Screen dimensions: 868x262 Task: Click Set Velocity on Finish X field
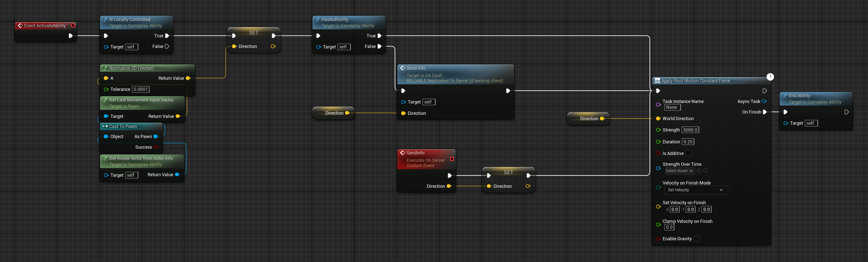coord(674,209)
